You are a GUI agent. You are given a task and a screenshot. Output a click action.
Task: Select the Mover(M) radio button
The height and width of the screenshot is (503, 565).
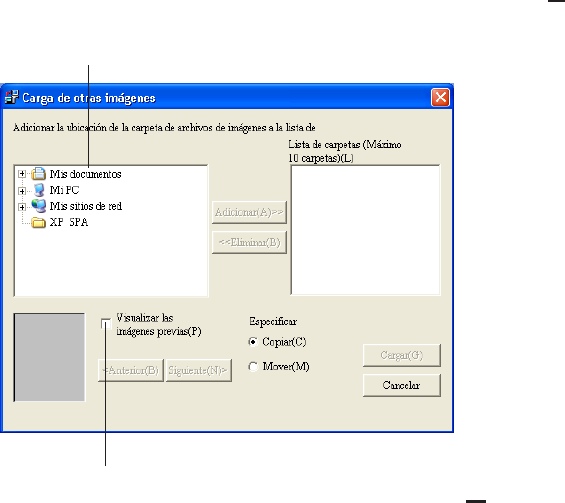(x=253, y=367)
